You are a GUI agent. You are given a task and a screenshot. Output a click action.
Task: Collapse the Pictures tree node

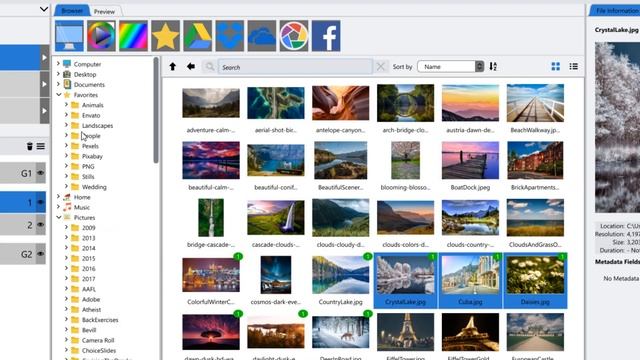point(58,217)
